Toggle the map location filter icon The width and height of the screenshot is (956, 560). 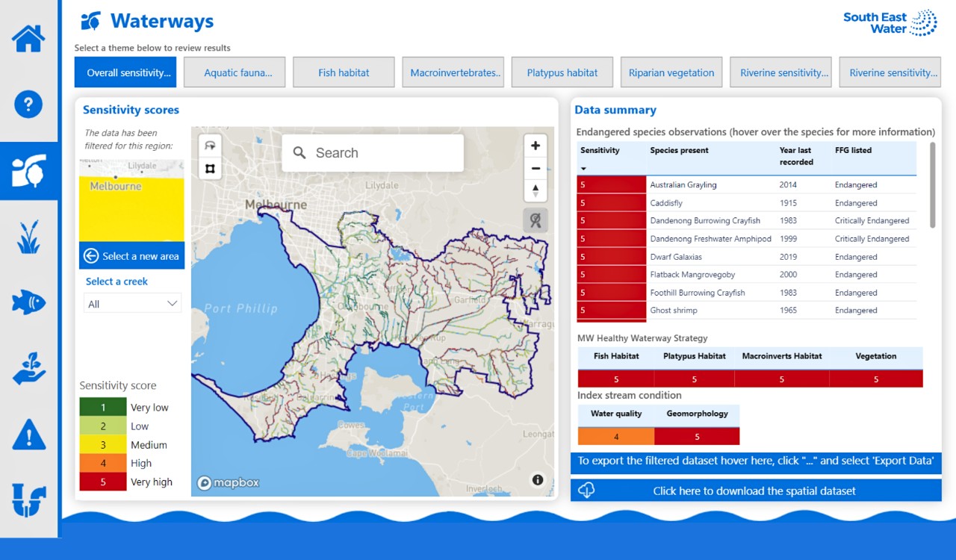point(536,220)
